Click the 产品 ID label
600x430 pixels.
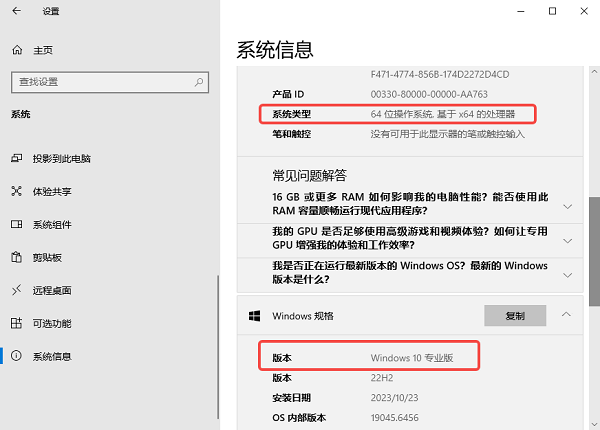pyautogui.click(x=288, y=94)
